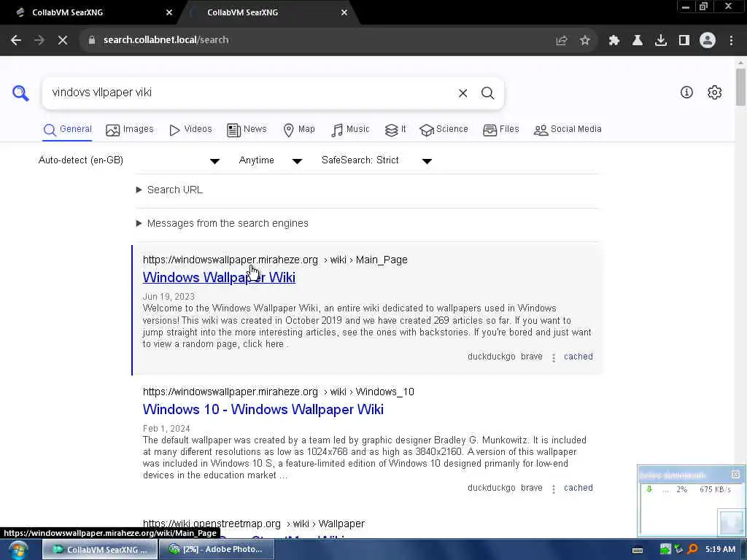Open the Extensions puzzle icon
Screen dimensions: 747x560
point(614,41)
